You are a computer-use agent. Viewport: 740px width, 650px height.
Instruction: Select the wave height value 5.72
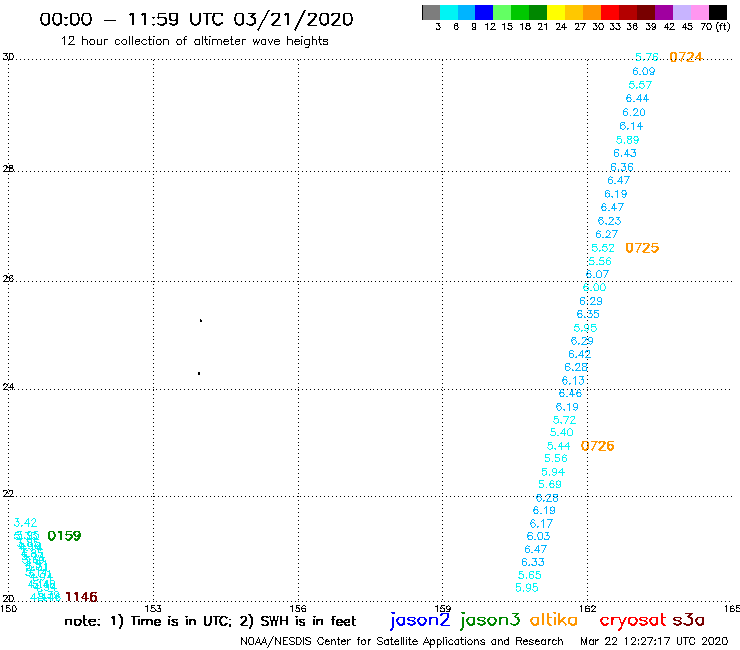pos(564,420)
